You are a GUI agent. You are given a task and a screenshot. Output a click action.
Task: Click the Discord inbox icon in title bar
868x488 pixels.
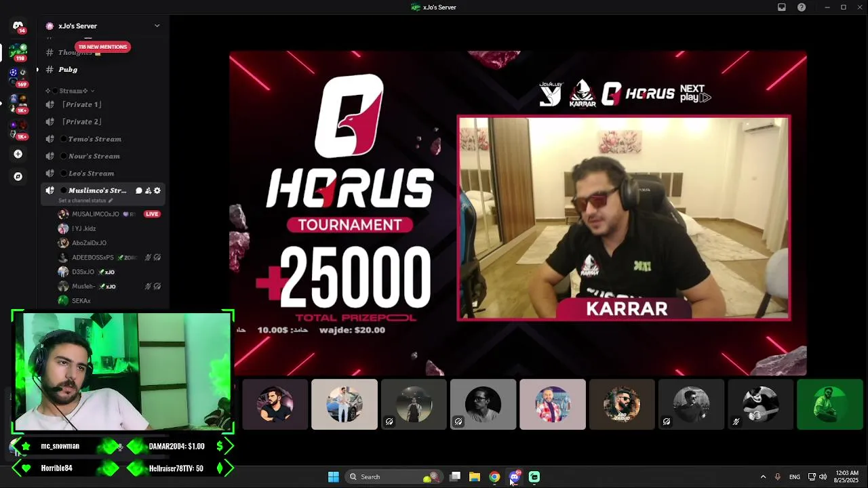[x=782, y=7]
